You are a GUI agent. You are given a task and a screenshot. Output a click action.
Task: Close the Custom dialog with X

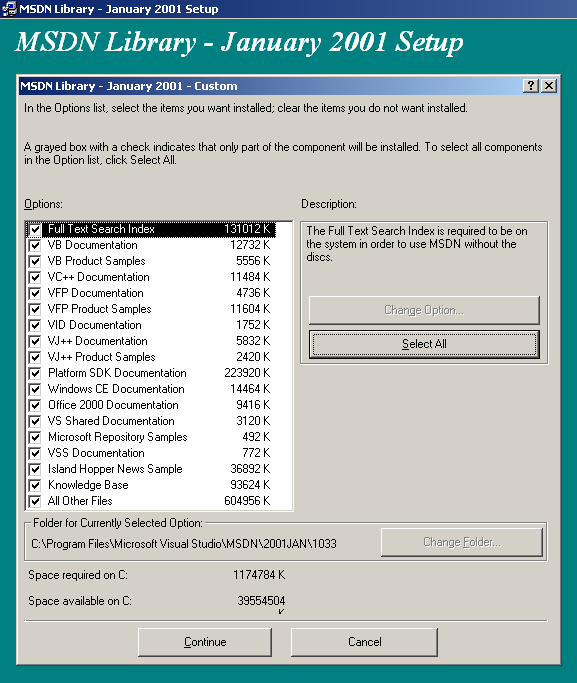click(x=549, y=86)
